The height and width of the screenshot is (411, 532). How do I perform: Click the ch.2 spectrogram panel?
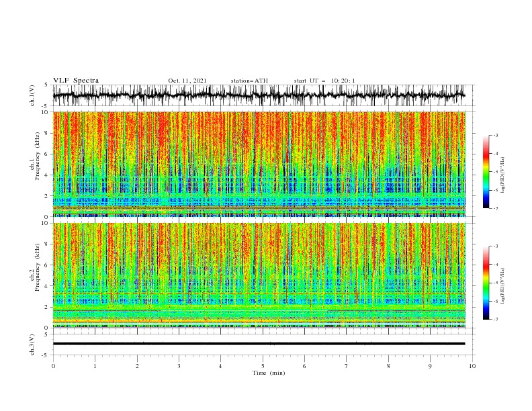pos(259,275)
